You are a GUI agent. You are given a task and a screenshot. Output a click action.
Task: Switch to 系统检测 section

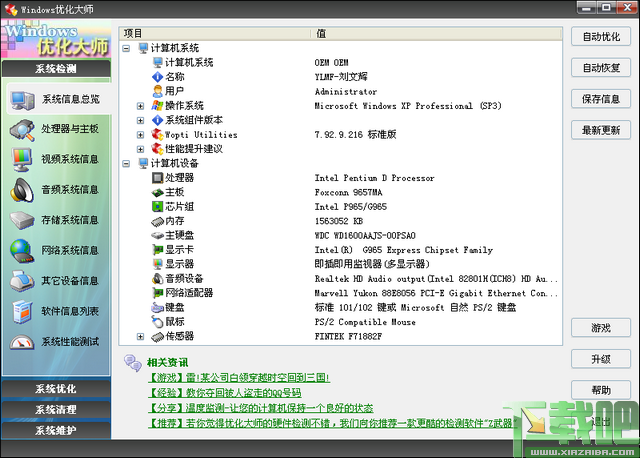pyautogui.click(x=56, y=69)
